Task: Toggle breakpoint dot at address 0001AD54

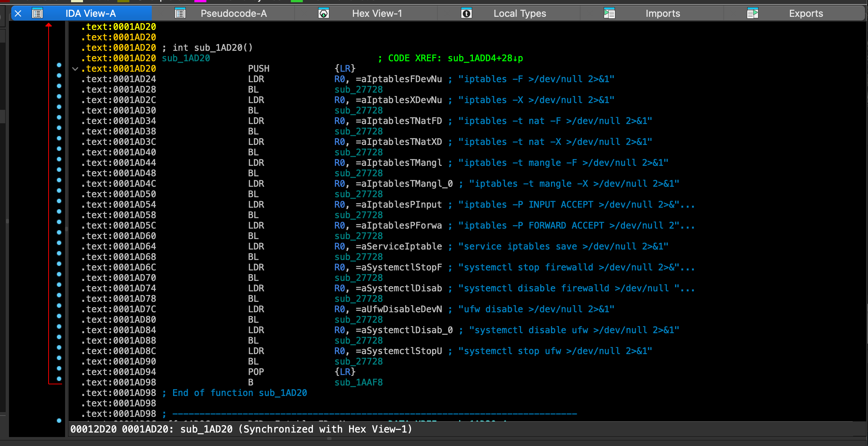Action: pyautogui.click(x=59, y=201)
